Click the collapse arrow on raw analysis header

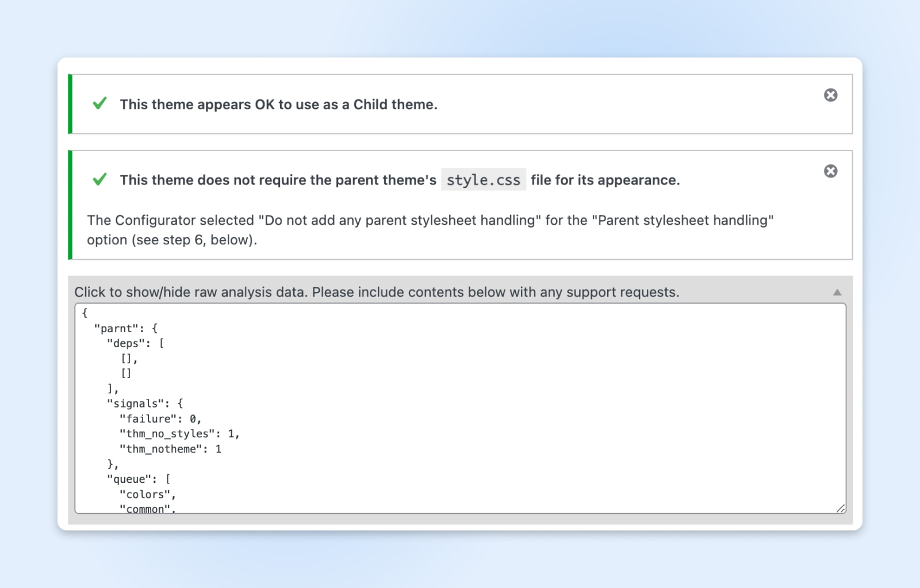[x=837, y=291]
